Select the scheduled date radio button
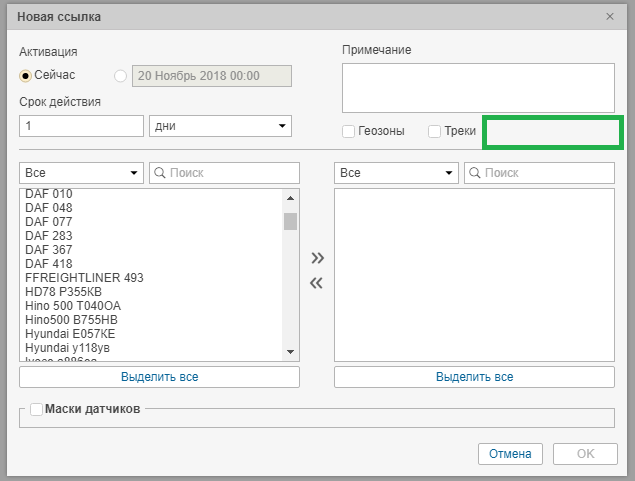 click(x=121, y=75)
